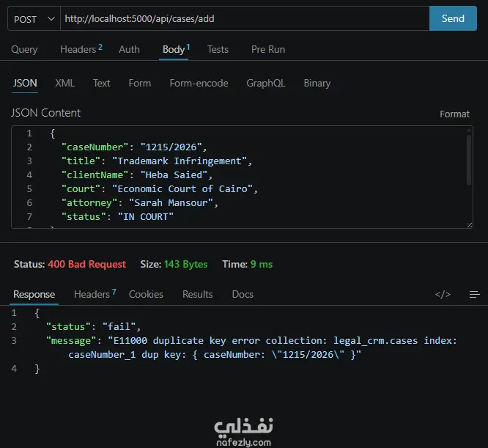This screenshot has width=488, height=448.
Task: Open the Cookies tab
Action: [x=146, y=294]
